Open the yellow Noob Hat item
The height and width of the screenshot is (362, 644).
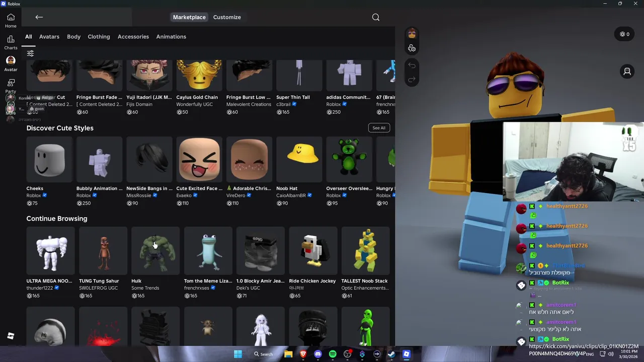click(x=299, y=160)
